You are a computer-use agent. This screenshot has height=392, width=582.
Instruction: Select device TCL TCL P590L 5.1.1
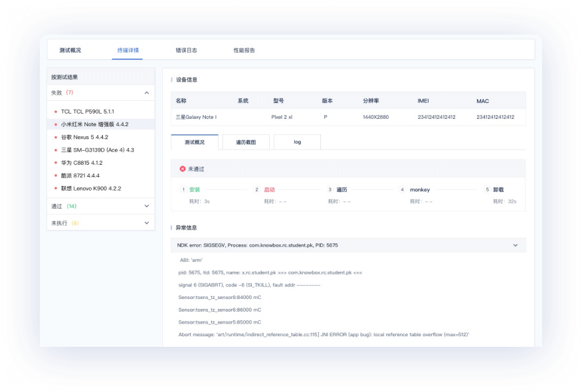click(x=87, y=112)
